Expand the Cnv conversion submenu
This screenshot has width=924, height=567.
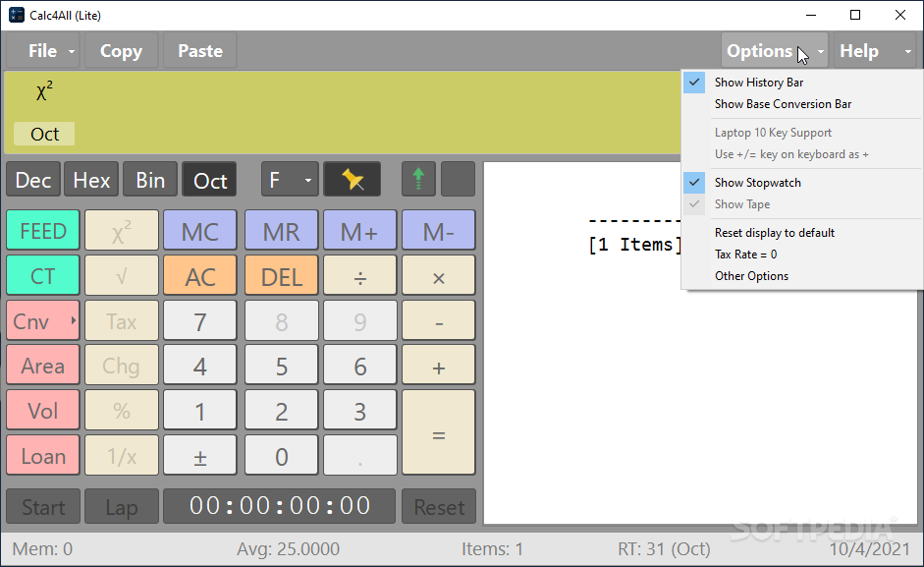point(43,321)
